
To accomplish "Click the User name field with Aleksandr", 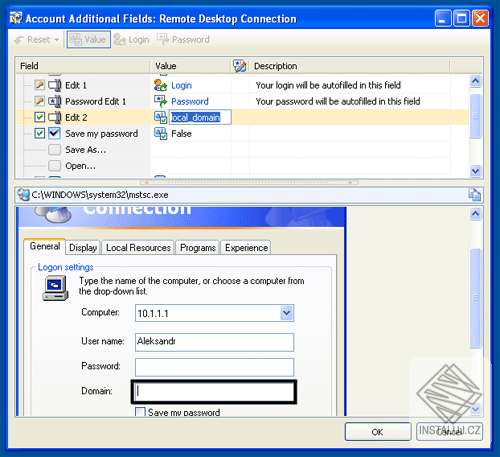I will click(214, 342).
